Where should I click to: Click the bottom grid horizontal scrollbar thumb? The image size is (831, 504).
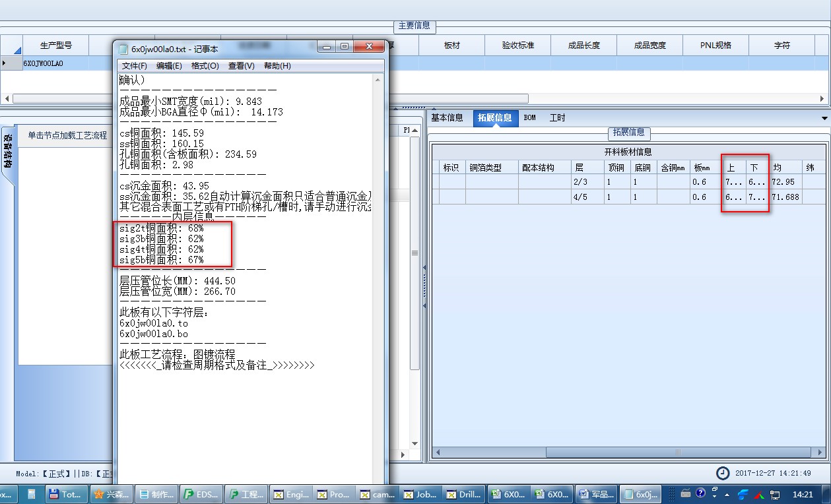[678, 453]
